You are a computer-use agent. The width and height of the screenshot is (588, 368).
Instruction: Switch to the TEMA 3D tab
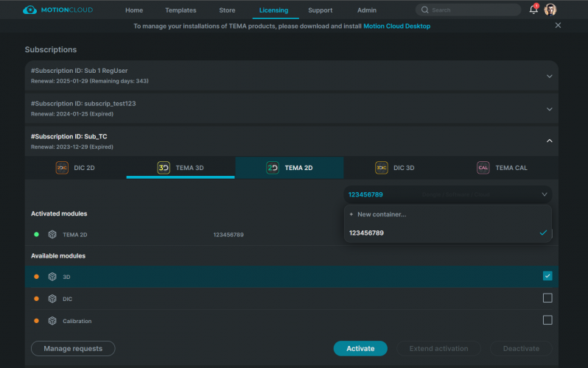(181, 168)
